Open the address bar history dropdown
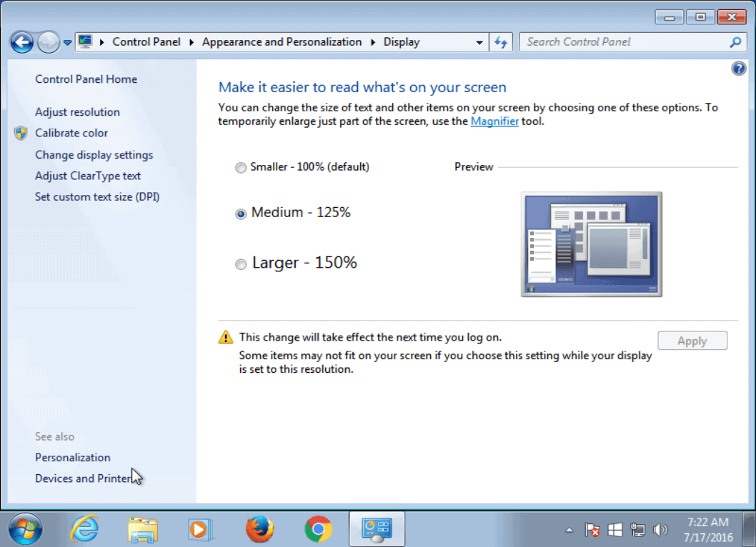The height and width of the screenshot is (547, 756). tap(479, 42)
